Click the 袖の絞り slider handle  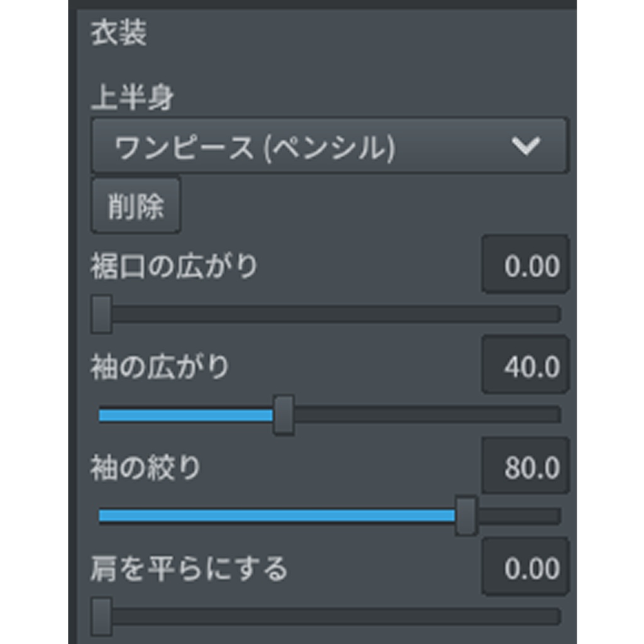click(x=465, y=514)
